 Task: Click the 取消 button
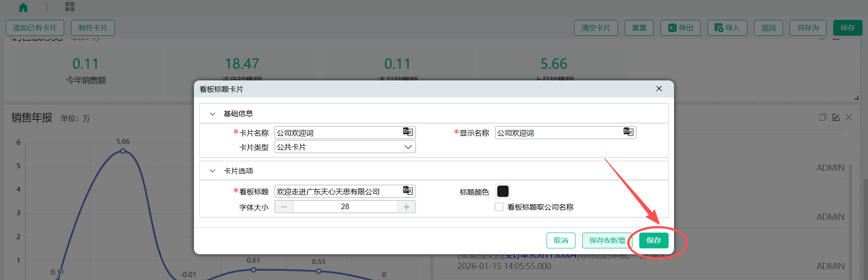[x=561, y=240]
